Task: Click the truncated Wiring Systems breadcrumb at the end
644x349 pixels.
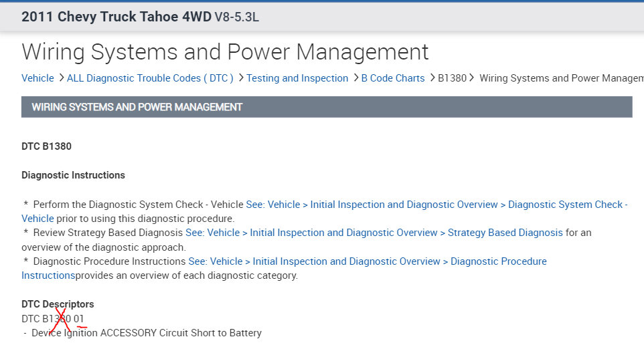Action: (561, 78)
